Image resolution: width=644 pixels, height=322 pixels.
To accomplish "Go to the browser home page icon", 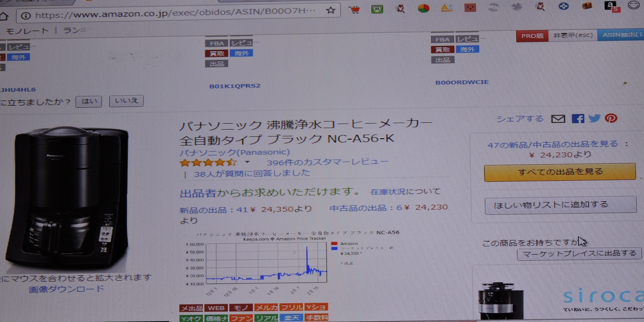I will point(4,16).
